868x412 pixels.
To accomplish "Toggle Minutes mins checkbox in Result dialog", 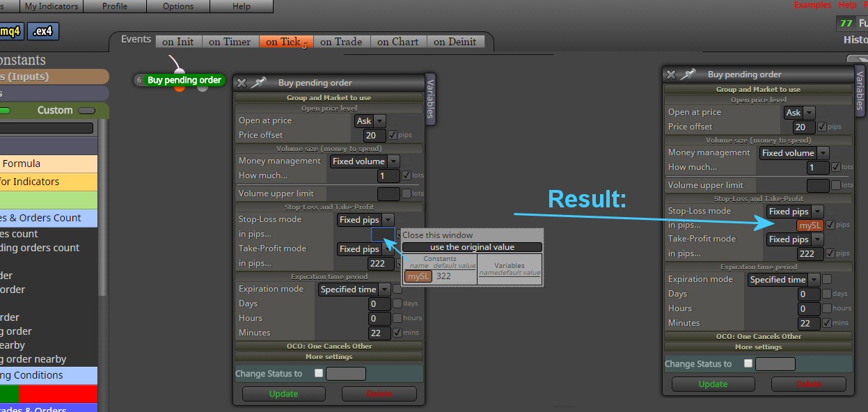I will pos(827,323).
